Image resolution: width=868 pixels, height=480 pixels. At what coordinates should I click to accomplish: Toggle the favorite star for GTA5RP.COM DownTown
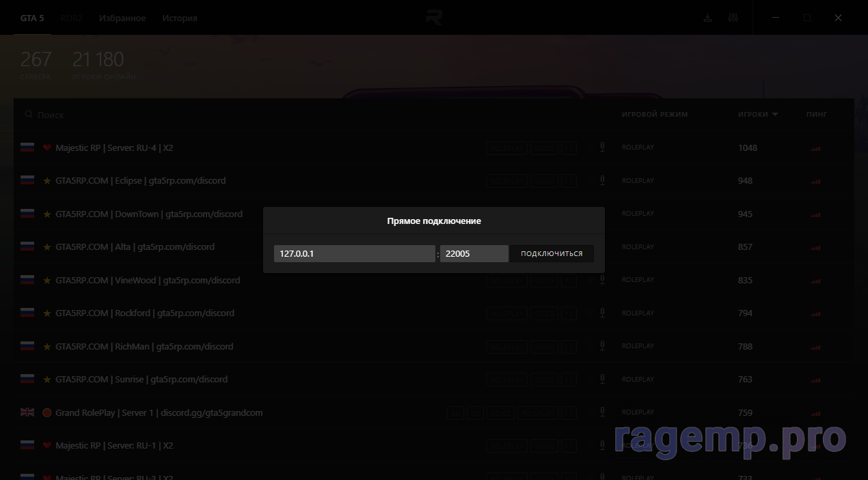click(47, 214)
